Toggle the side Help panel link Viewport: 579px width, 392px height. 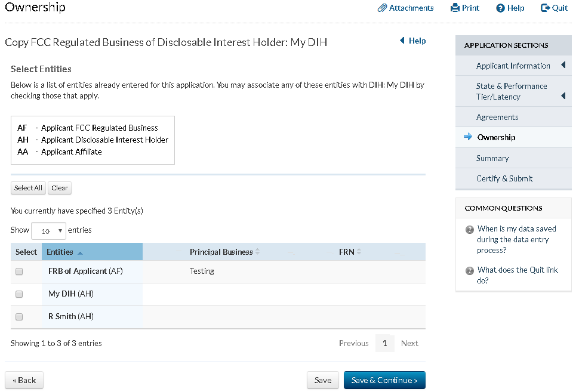412,41
